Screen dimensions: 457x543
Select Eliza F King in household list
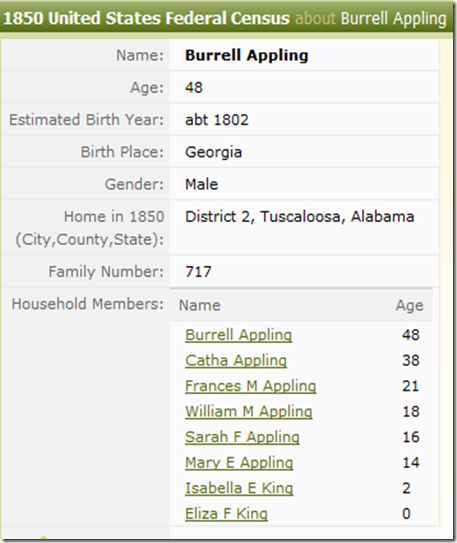pos(226,514)
